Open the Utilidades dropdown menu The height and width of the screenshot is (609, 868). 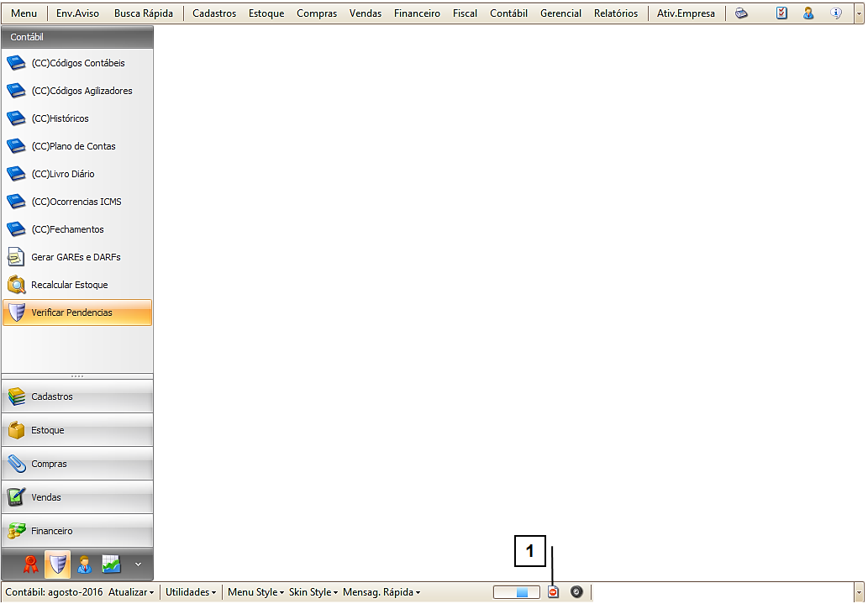190,592
